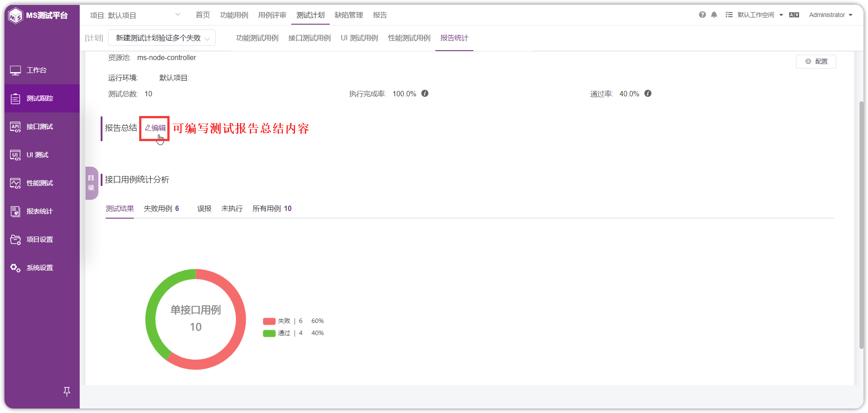
Task: Open the 性能测试 sidebar icon
Action: [x=16, y=183]
